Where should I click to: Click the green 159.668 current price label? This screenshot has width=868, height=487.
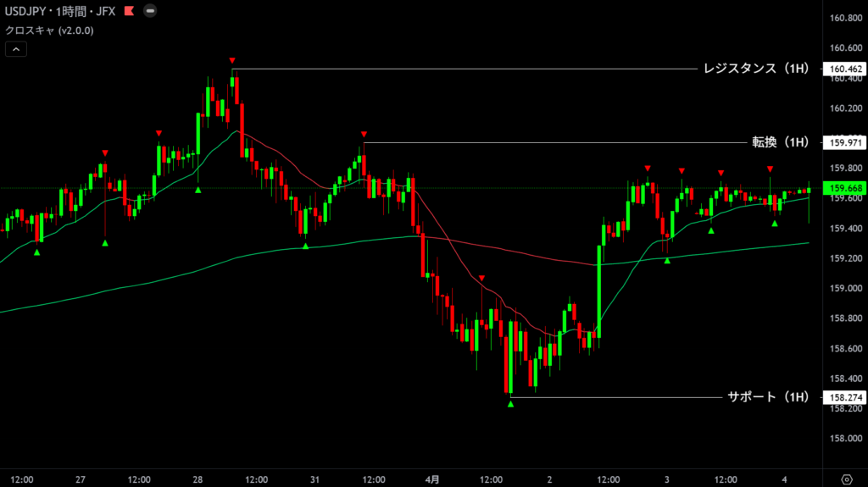pos(846,188)
